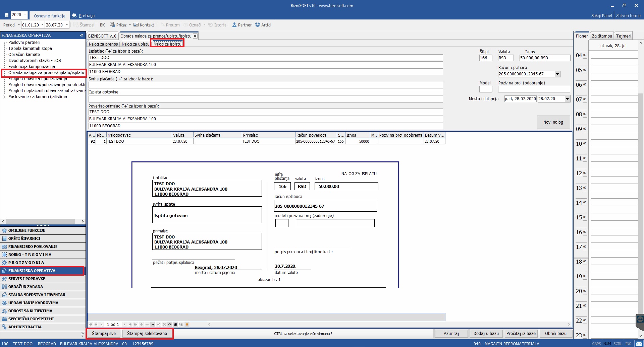This screenshot has width=644, height=347.
Task: Open Artikli via the boxes icon
Action: click(258, 25)
